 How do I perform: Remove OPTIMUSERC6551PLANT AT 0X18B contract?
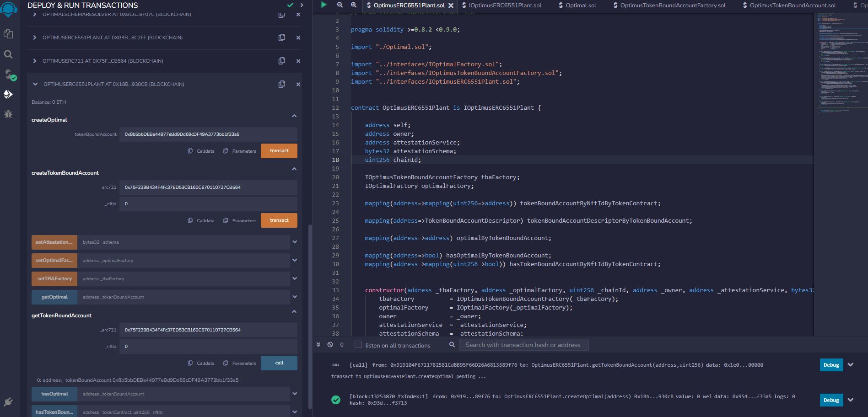pyautogui.click(x=298, y=84)
